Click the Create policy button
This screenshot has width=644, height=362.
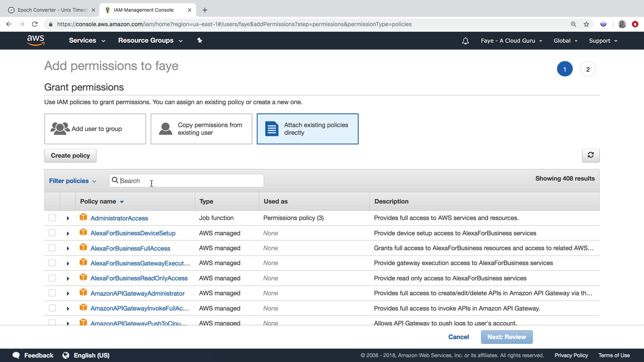click(70, 156)
